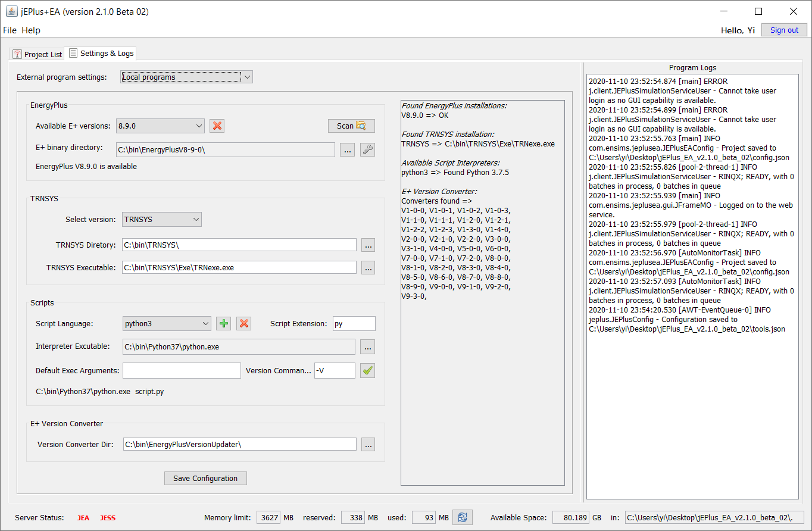Click the Default Exec Arguments field
Viewport: 812px width, 531px height.
(182, 370)
